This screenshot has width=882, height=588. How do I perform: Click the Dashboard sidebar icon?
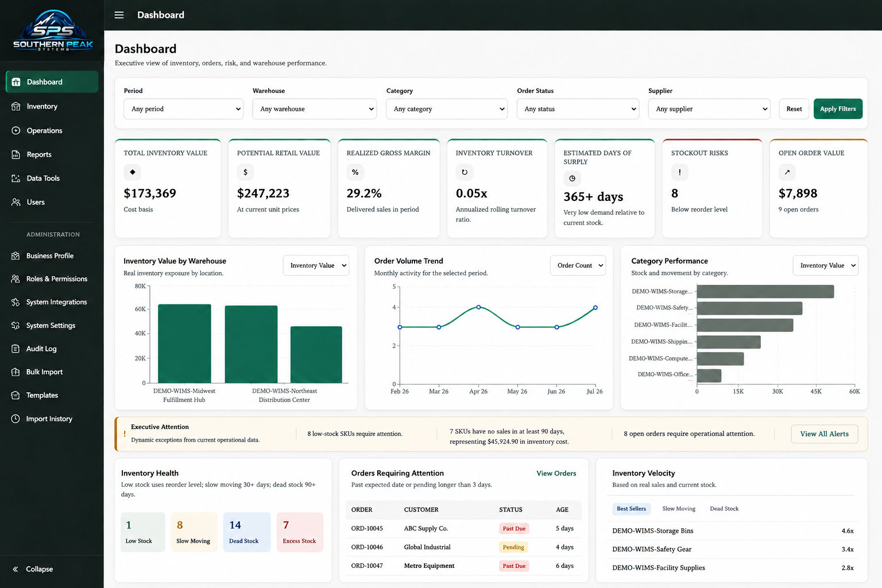tap(16, 82)
